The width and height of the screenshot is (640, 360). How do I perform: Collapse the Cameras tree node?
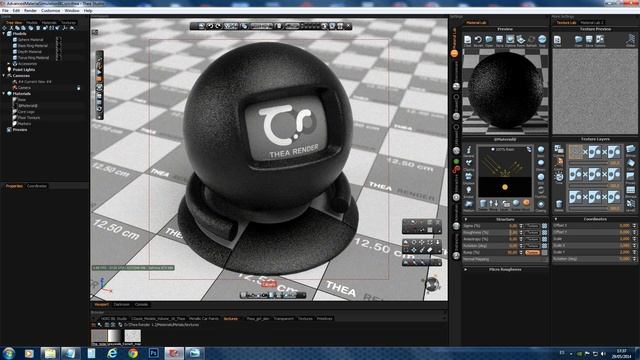[x=4, y=76]
